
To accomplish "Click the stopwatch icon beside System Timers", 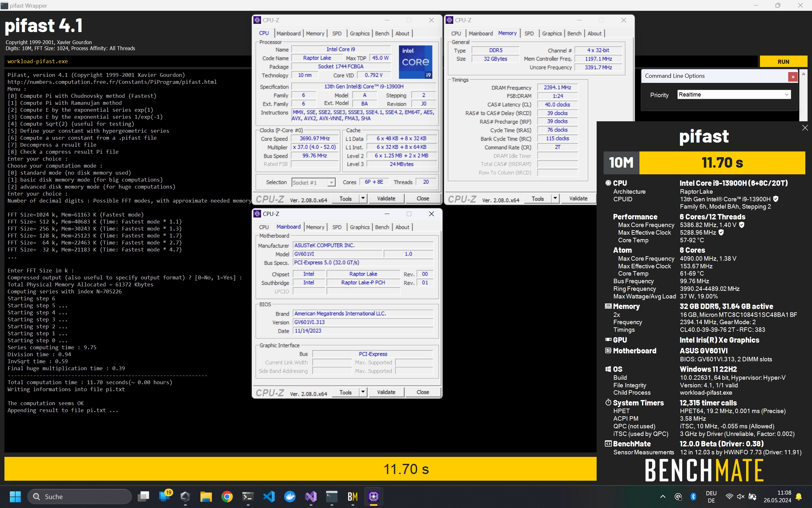I will coord(608,402).
